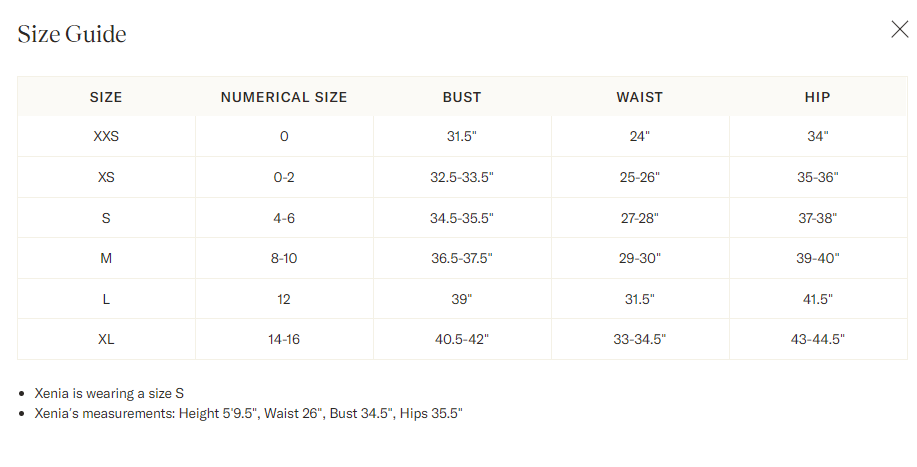Close the Size Guide dialog

tap(899, 30)
